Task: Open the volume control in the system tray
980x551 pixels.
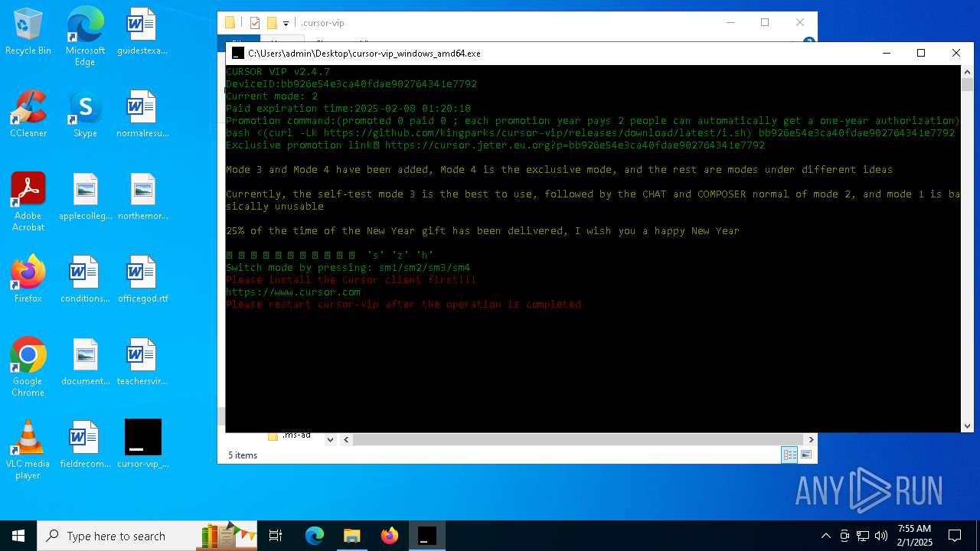Action: (x=881, y=536)
